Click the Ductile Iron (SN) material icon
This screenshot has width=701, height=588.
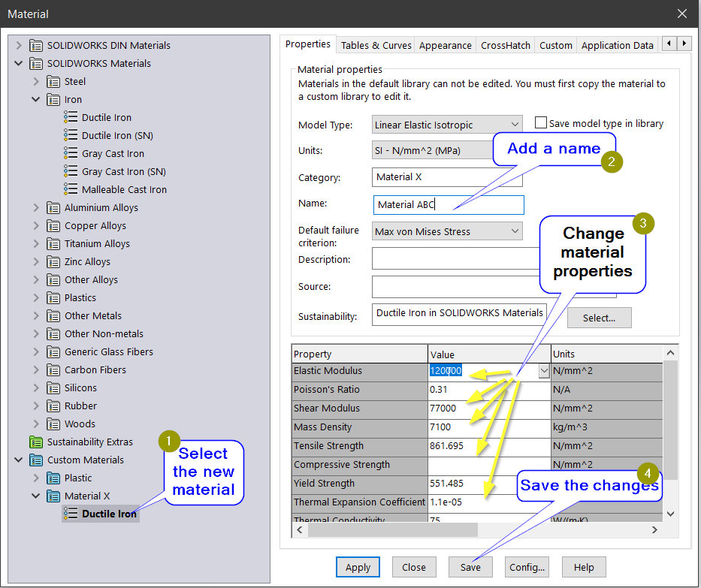71,135
